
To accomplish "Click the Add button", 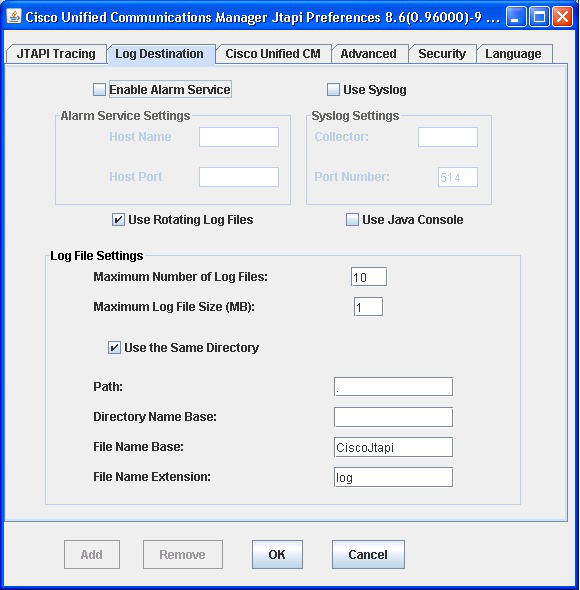I will point(92,555).
